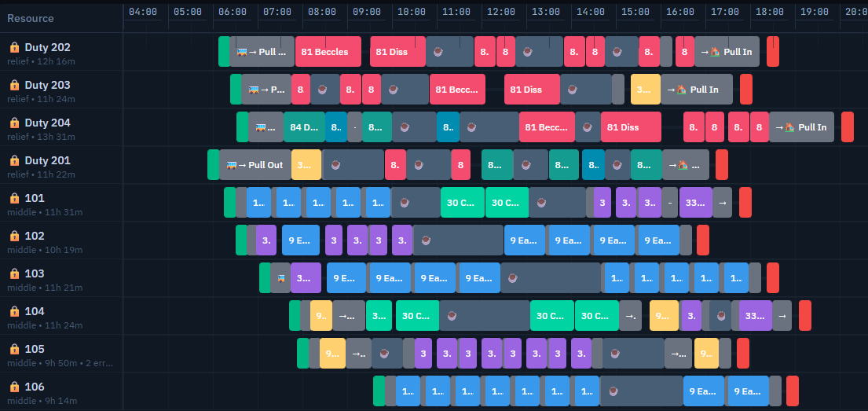Click the coffee break block in row 106
This screenshot has width=868, height=411.
pos(642,391)
